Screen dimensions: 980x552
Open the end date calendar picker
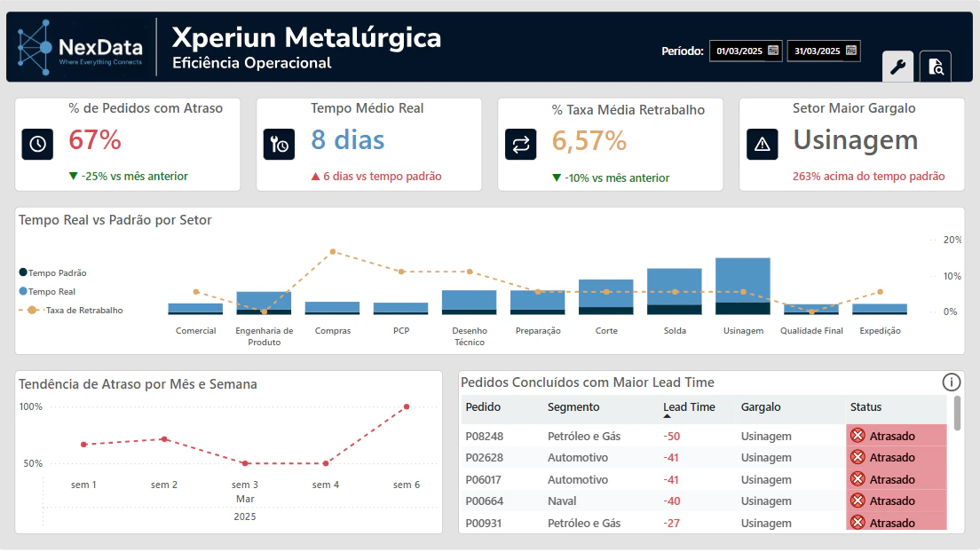850,51
